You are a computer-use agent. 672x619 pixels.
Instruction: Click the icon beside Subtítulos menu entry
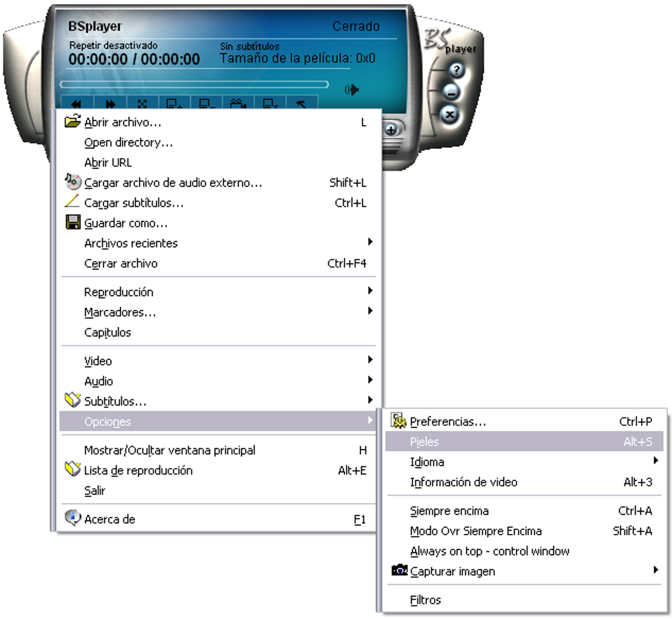point(72,399)
